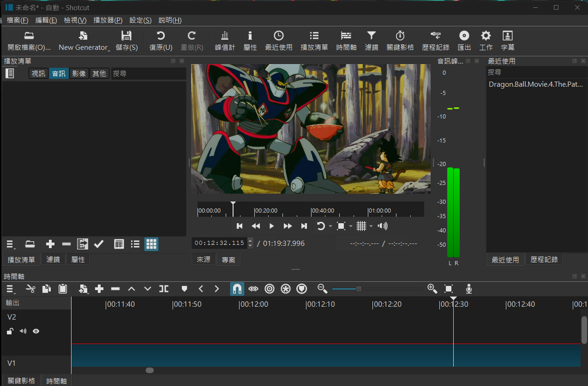Switch to the 歷程記錄 tab
Viewport: 588px width, 386px height.
point(544,260)
